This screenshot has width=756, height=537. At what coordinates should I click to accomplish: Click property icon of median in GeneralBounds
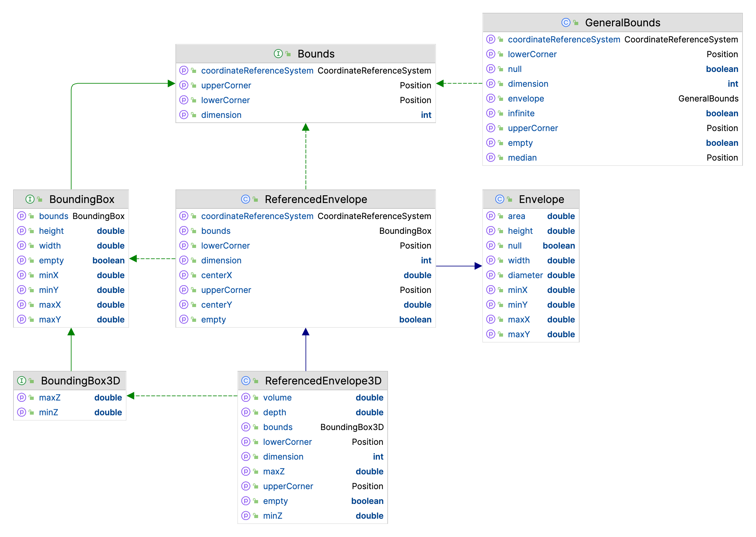click(491, 157)
